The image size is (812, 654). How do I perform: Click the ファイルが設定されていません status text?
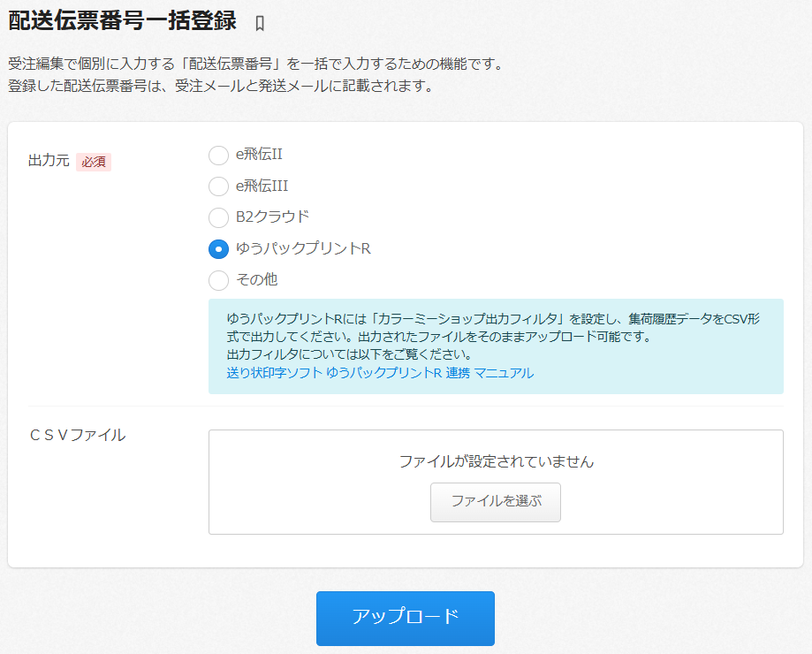496,461
